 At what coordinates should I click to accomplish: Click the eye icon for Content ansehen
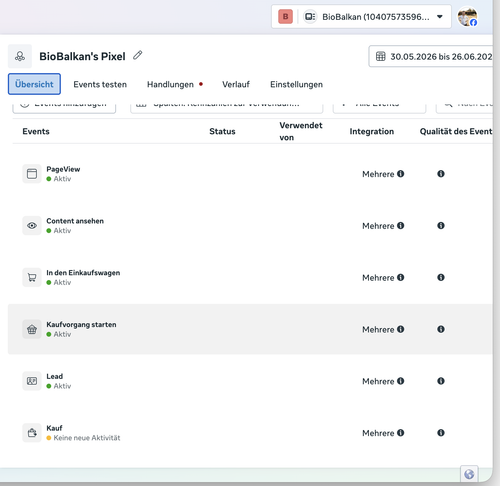point(32,226)
